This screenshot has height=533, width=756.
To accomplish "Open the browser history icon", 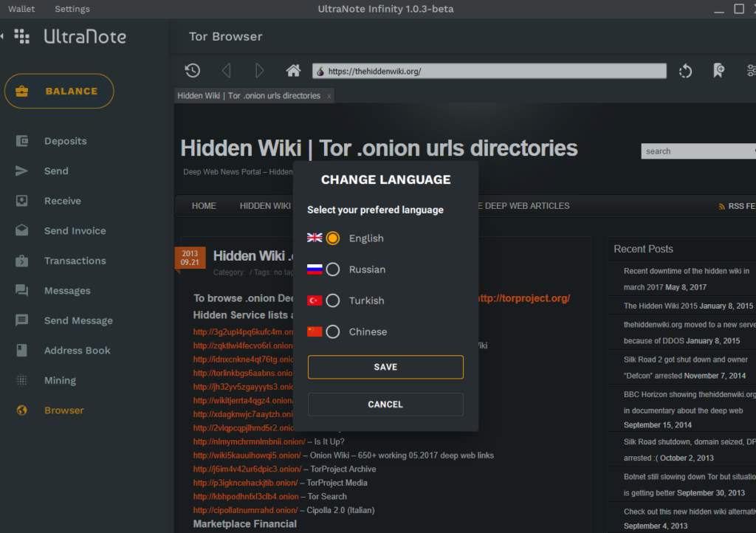I will click(193, 71).
